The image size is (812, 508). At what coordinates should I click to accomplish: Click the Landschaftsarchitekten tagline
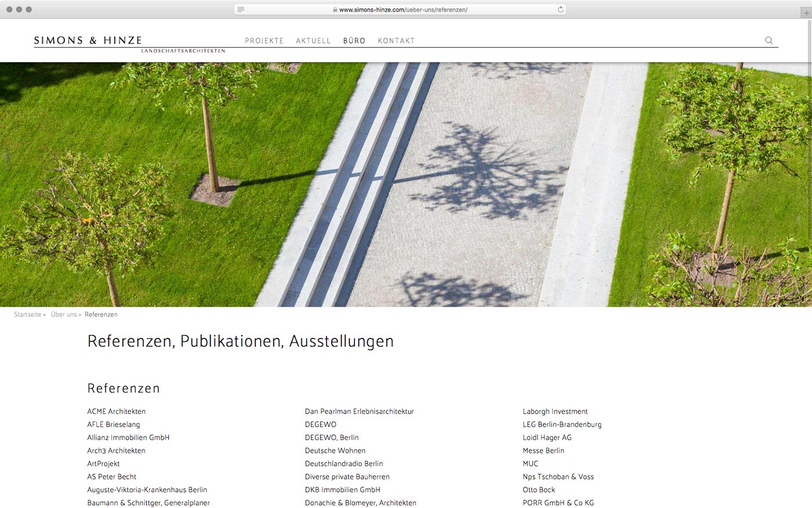183,51
